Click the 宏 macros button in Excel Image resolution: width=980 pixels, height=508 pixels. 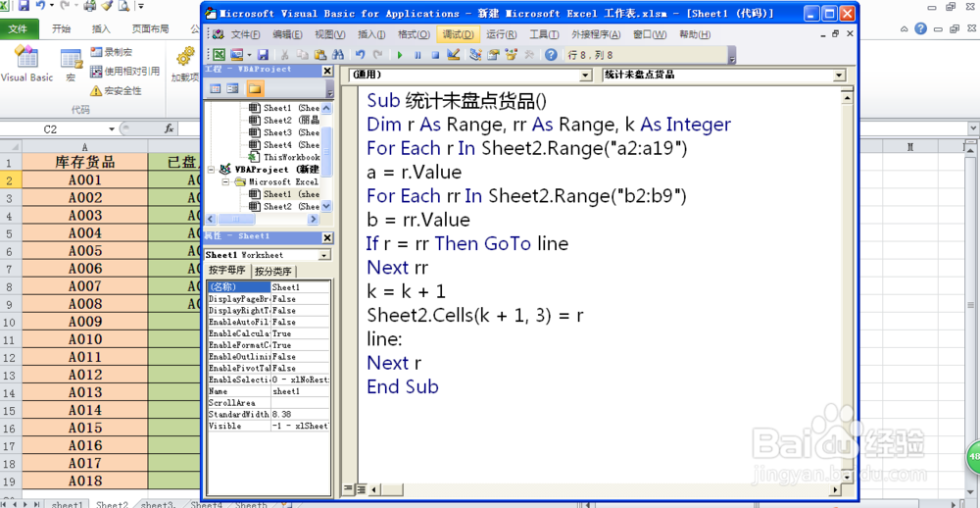[x=71, y=66]
